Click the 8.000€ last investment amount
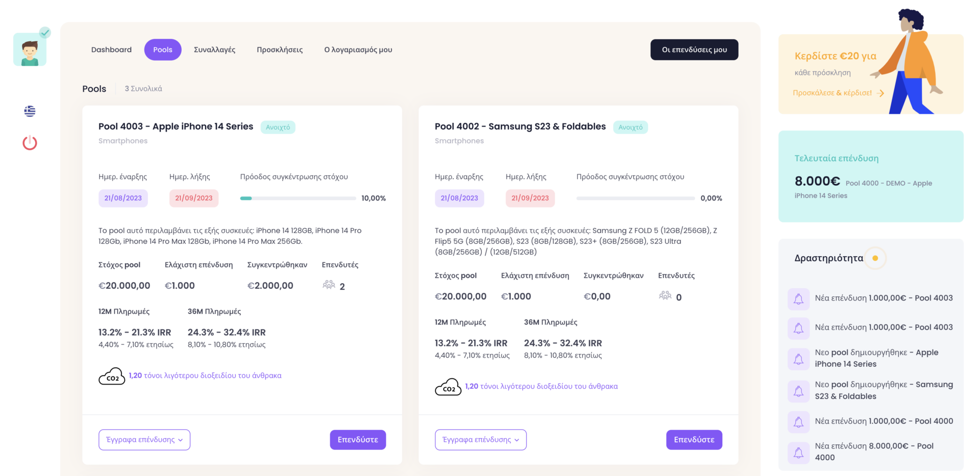The width and height of the screenshot is (980, 476). click(x=817, y=181)
